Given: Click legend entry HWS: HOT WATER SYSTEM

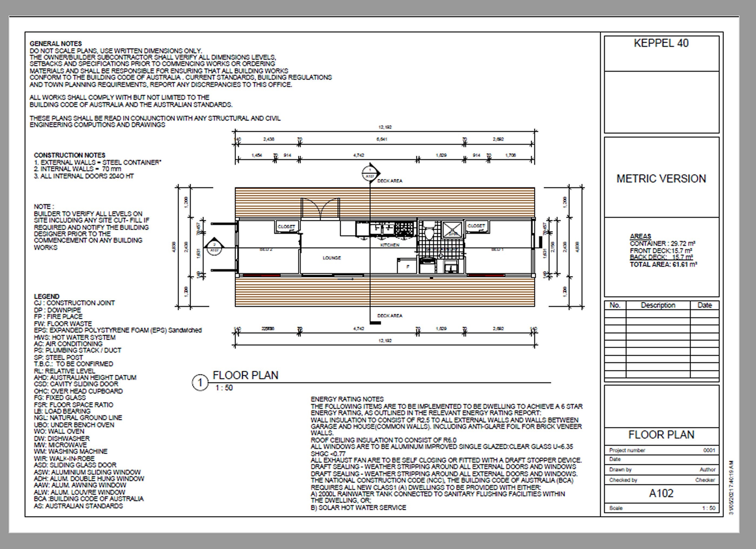Looking at the screenshot, I should coord(74,337).
